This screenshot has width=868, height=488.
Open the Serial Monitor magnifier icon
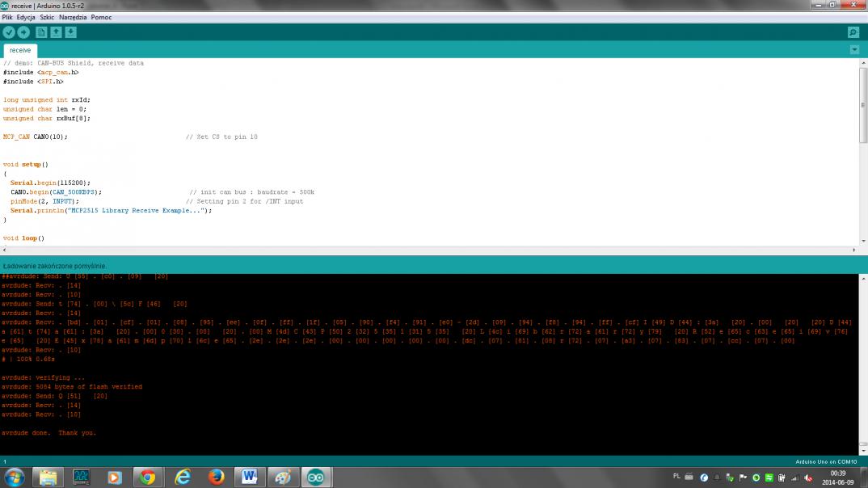[x=853, y=32]
